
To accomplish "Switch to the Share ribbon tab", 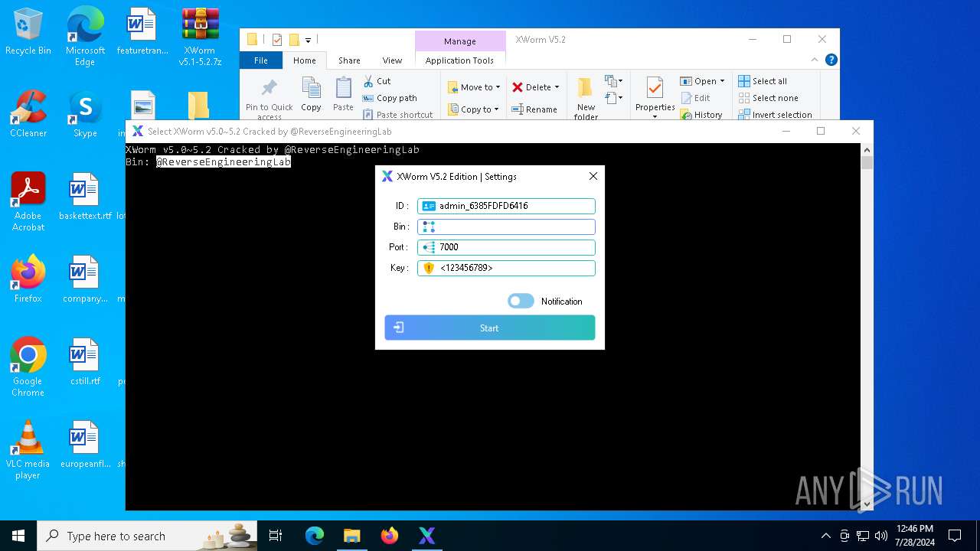I will tap(349, 60).
